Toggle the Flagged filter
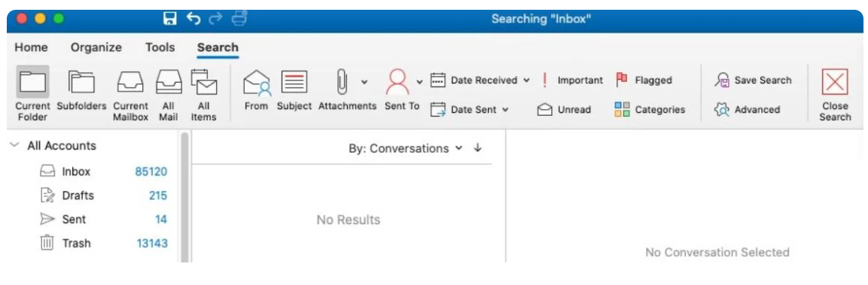868x285 pixels. 644,80
